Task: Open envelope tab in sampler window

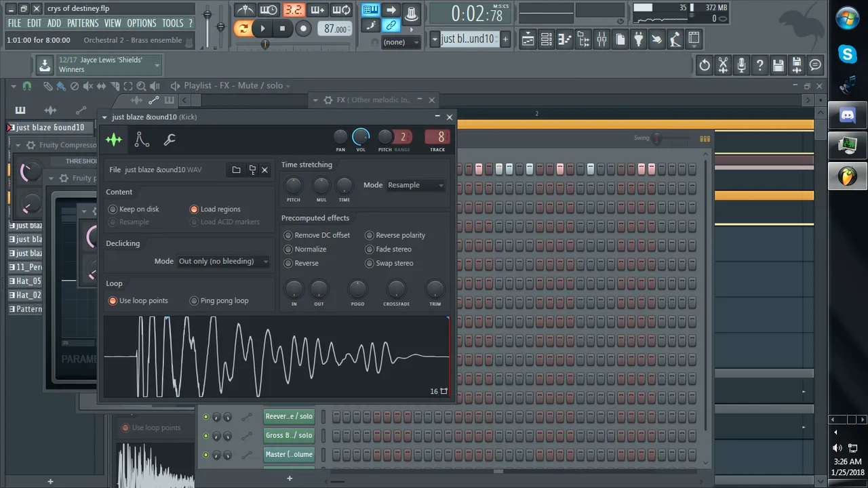Action: tap(142, 140)
